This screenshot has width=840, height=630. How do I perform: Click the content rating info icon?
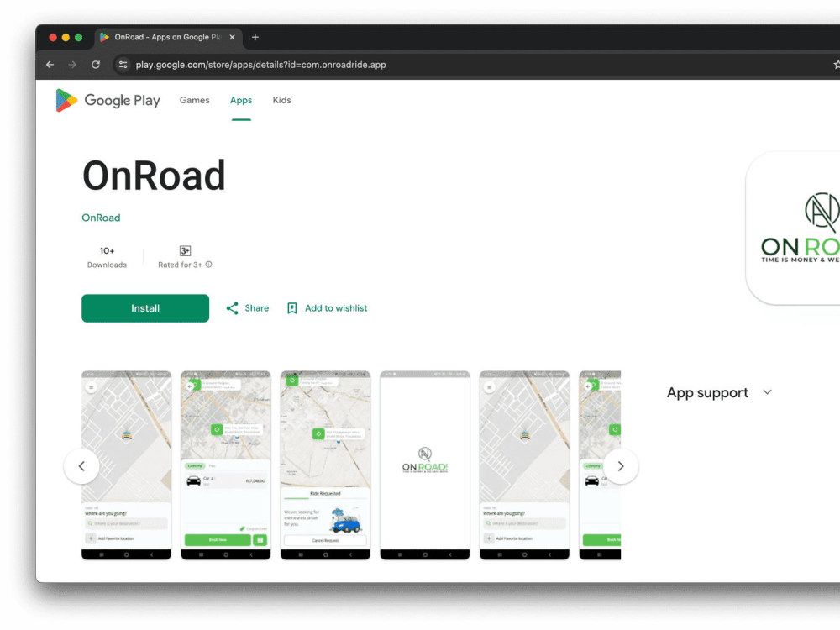[209, 265]
